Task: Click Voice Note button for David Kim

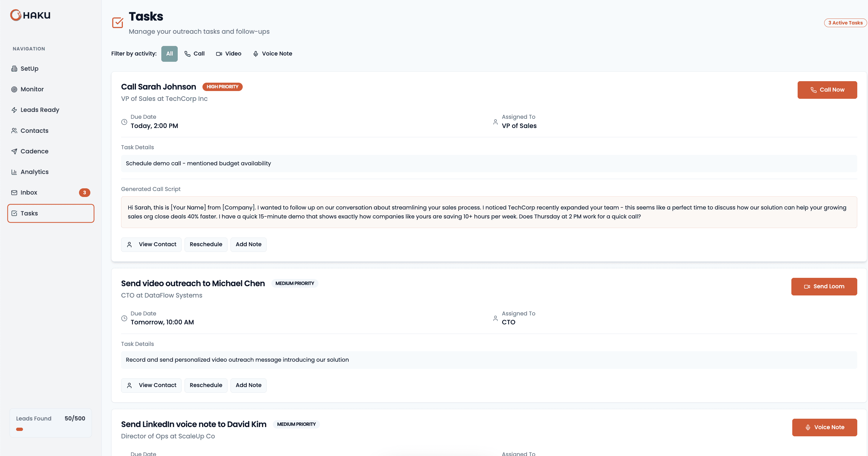Action: click(x=824, y=427)
